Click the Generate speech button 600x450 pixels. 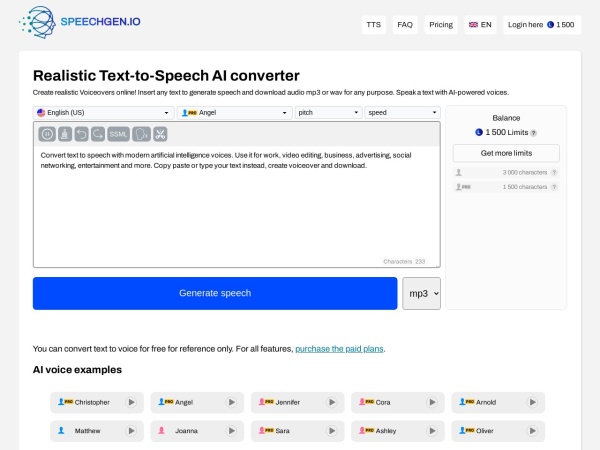pos(215,293)
